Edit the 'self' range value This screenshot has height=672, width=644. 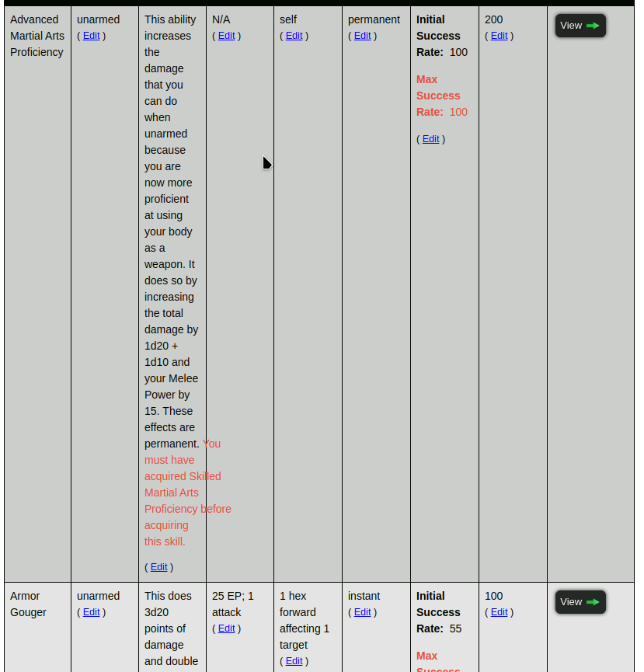(x=294, y=36)
